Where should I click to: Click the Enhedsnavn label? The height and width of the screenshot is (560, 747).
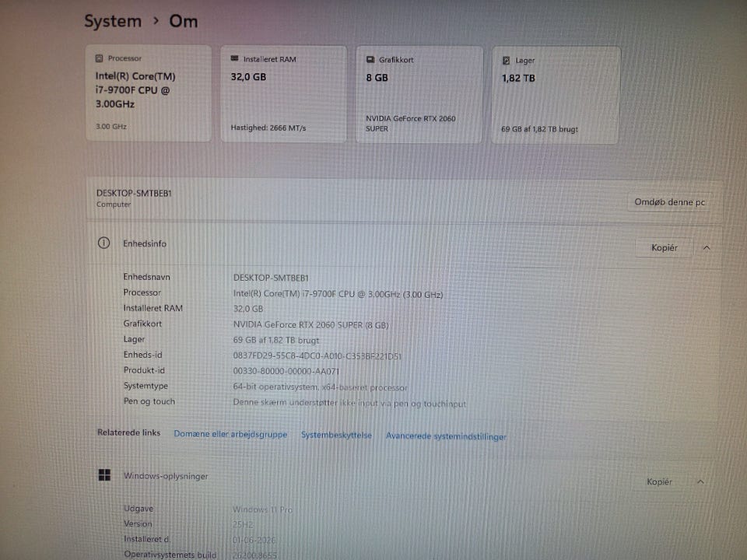(x=146, y=277)
